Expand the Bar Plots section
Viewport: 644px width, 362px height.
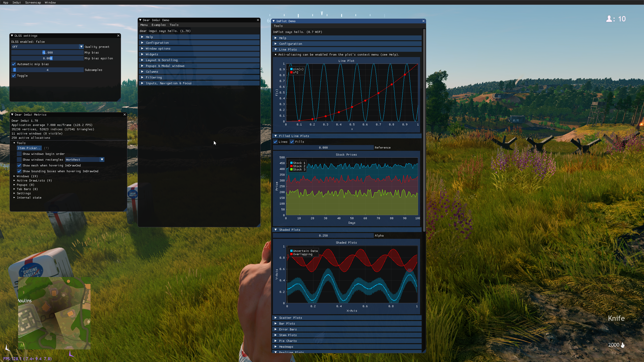[x=347, y=324]
